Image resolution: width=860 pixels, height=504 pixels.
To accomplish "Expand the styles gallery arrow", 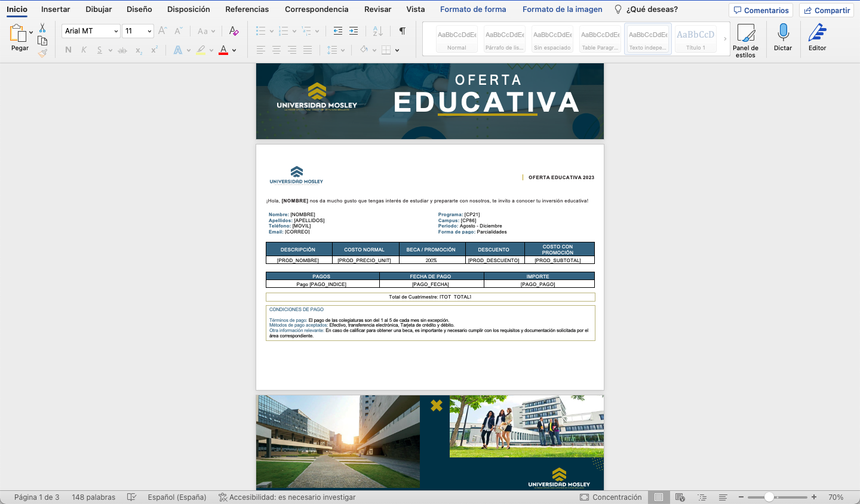I will (725, 39).
